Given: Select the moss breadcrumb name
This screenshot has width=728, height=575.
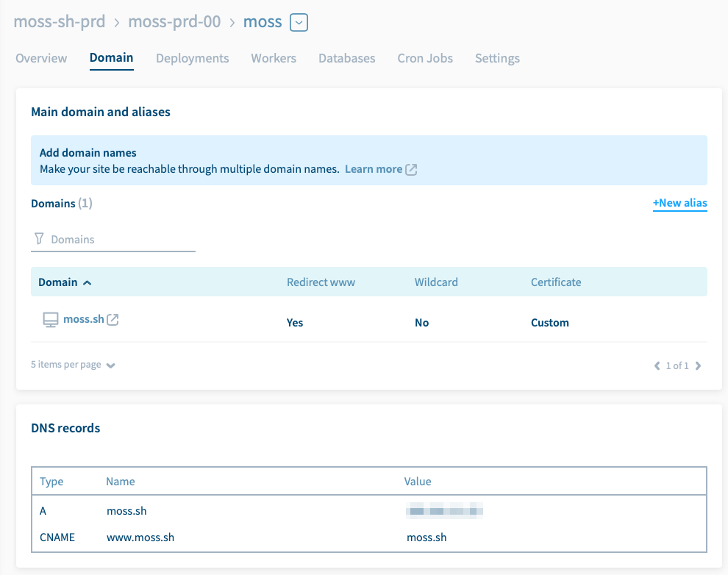Looking at the screenshot, I should (263, 22).
